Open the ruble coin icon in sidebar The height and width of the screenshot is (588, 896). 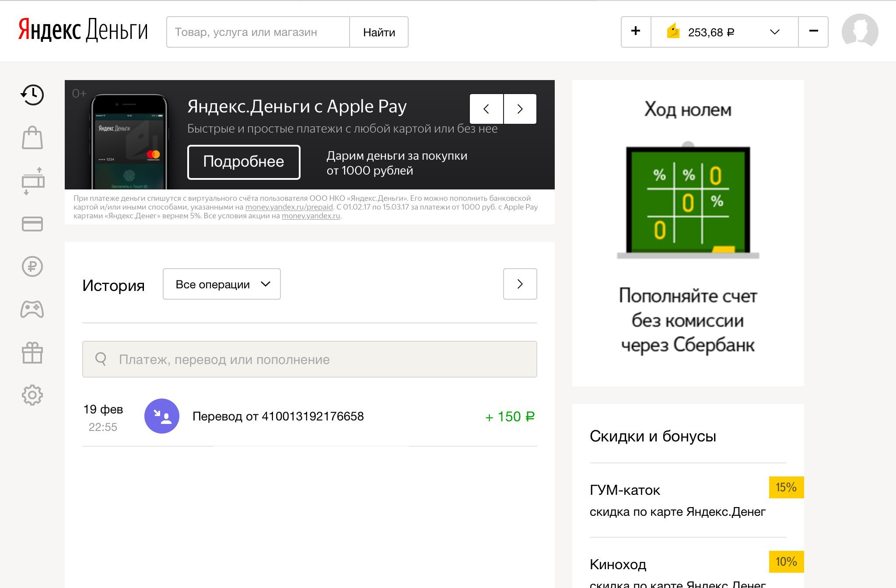click(32, 266)
